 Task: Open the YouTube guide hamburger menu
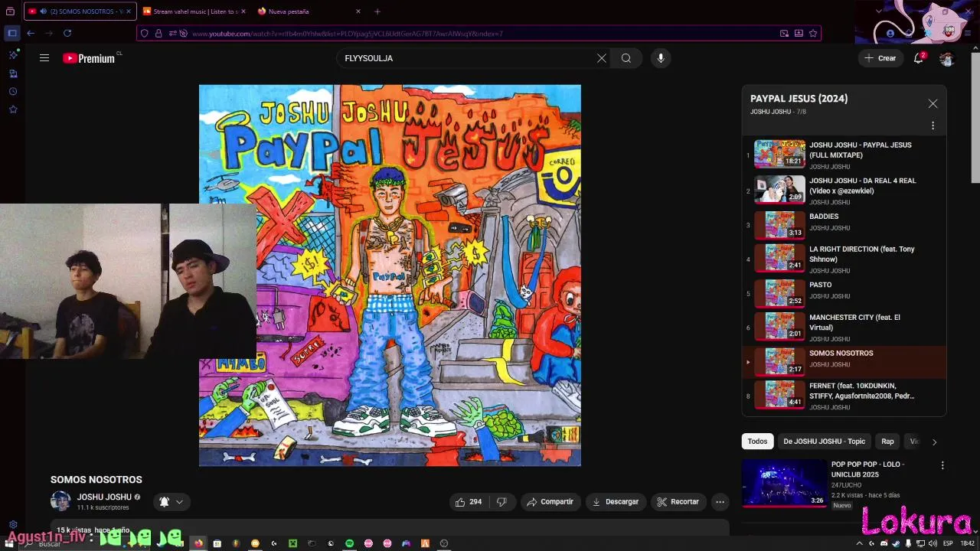pyautogui.click(x=44, y=58)
